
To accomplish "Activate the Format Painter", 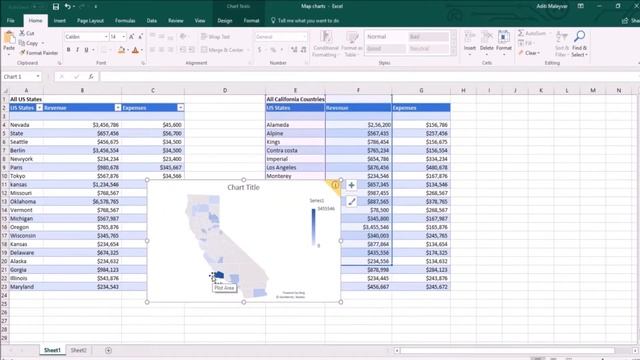I will coord(38,53).
